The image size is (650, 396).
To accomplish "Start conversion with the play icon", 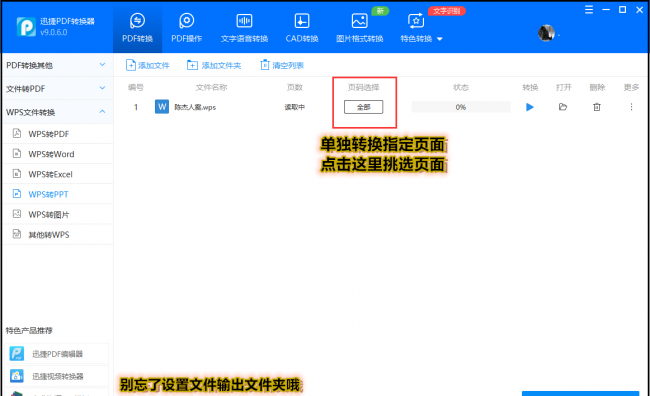I will (x=529, y=107).
